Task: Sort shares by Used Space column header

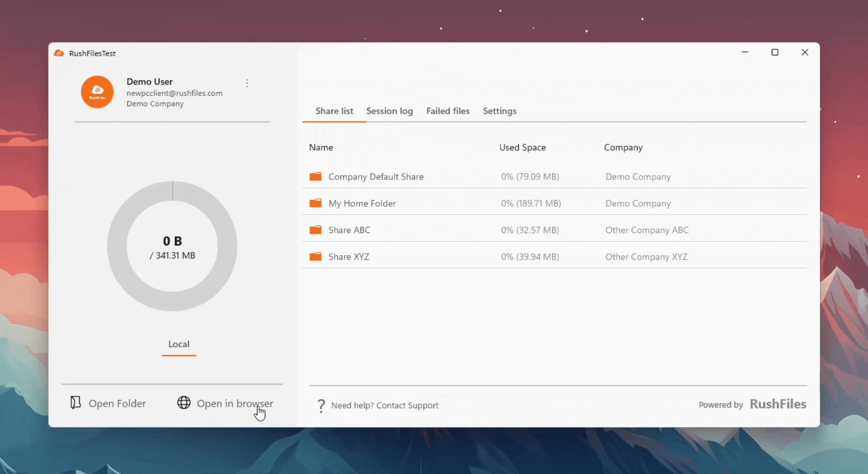Action: pyautogui.click(x=522, y=147)
